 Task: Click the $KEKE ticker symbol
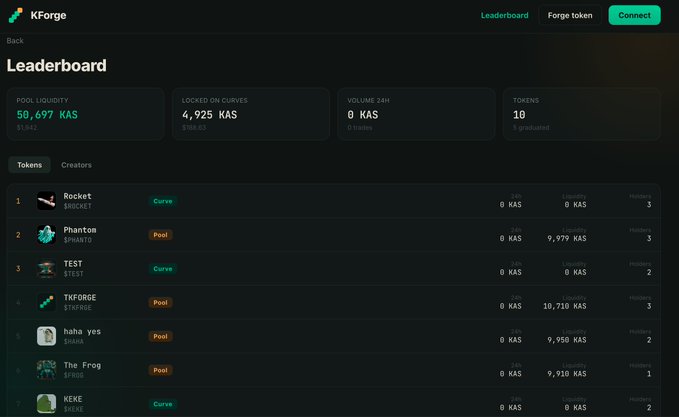pyautogui.click(x=74, y=409)
